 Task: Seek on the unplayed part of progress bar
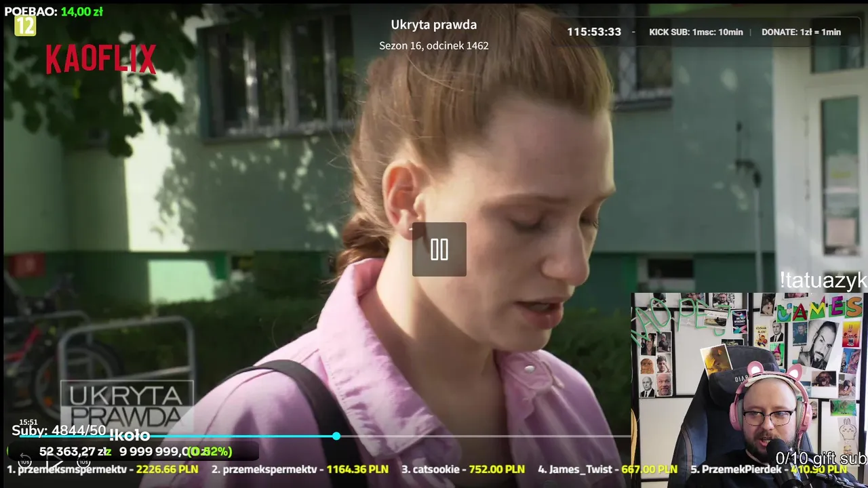(x=485, y=436)
